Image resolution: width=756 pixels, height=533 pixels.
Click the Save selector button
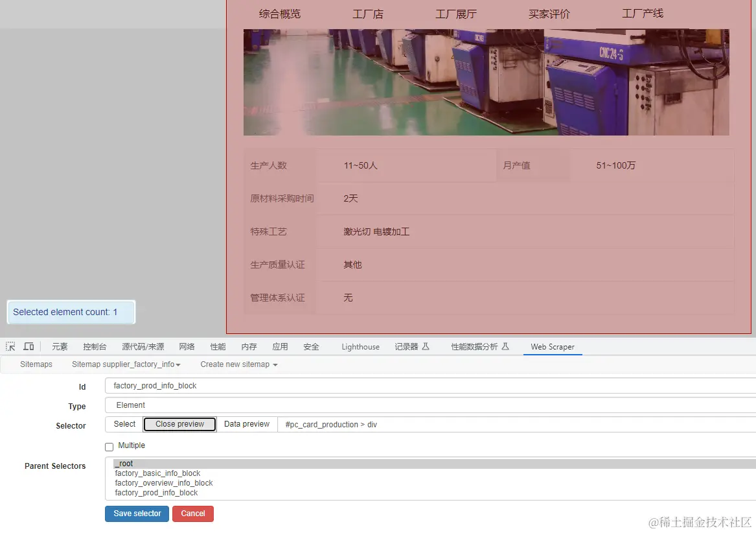[x=137, y=514]
